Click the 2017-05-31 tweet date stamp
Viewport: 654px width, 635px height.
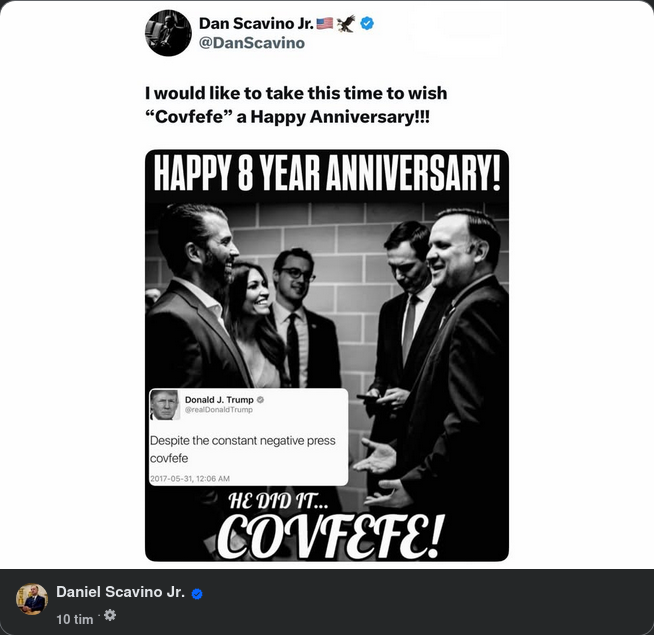(190, 479)
